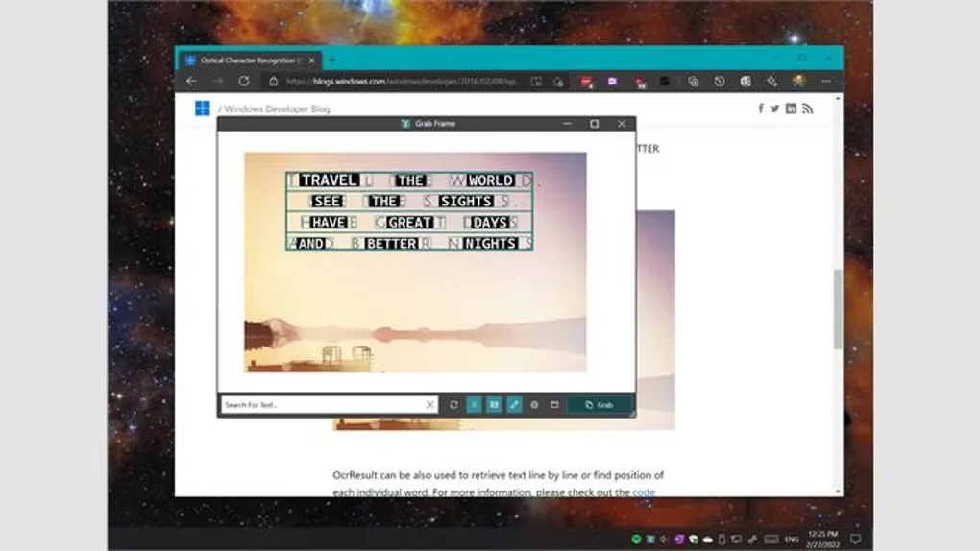Reload the browser page

244,82
